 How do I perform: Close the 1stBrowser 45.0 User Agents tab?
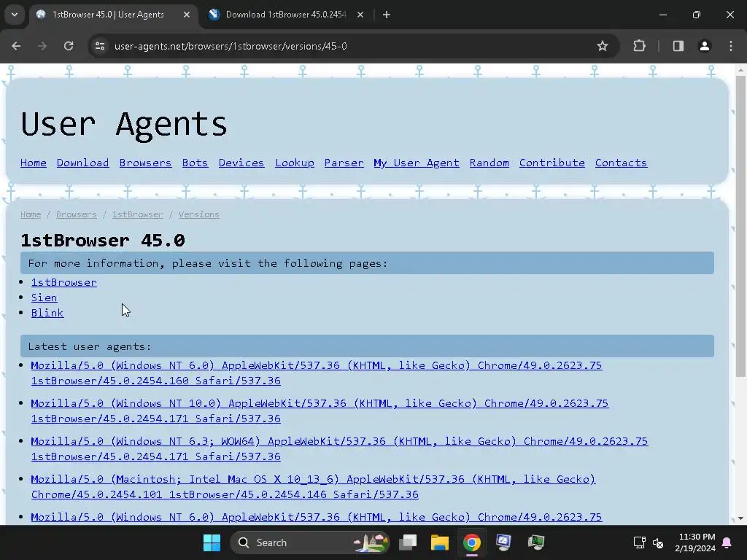tap(187, 15)
